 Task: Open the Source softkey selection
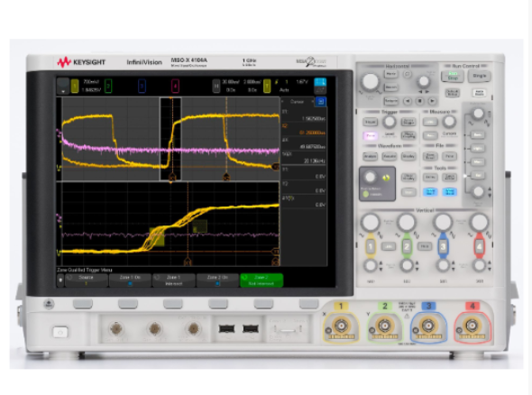[x=87, y=280]
